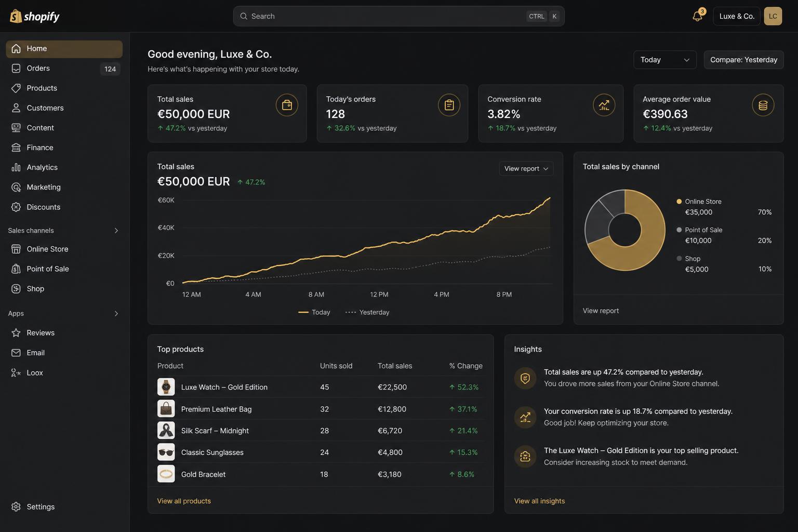Viewport: 798px width, 532px height.
Task: Click the Shopify logo
Action: coord(35,16)
